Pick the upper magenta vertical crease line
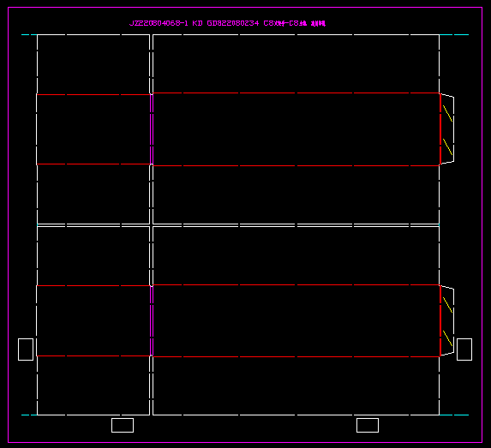The width and height of the screenshot is (491, 448). point(152,129)
